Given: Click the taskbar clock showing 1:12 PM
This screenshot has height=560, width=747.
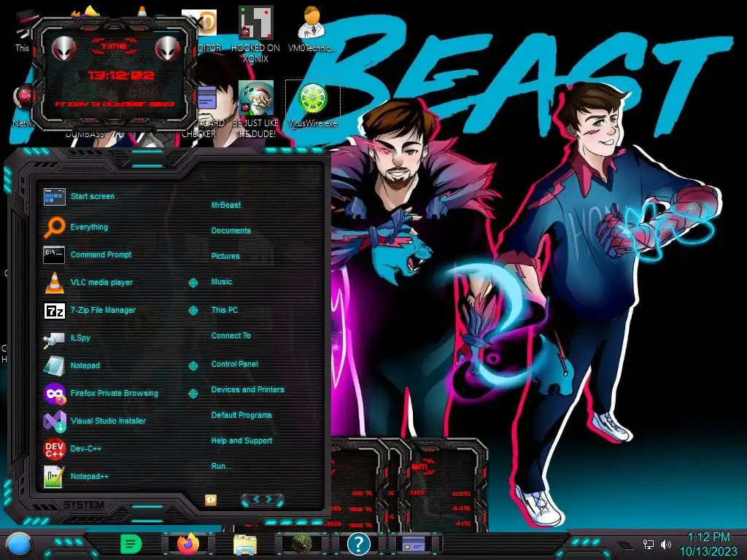Looking at the screenshot, I should (708, 544).
